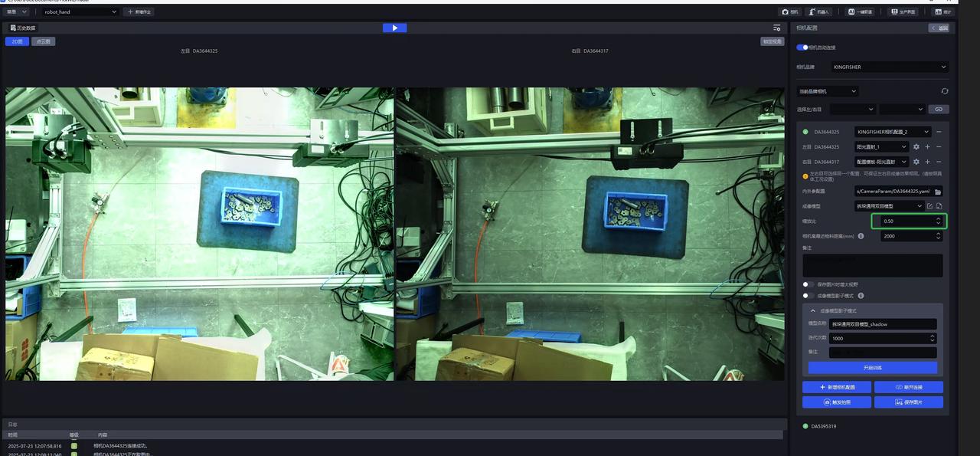Enable the 成像模型影子模式 toggle
Viewport: 980px width, 456px height.
(807, 296)
